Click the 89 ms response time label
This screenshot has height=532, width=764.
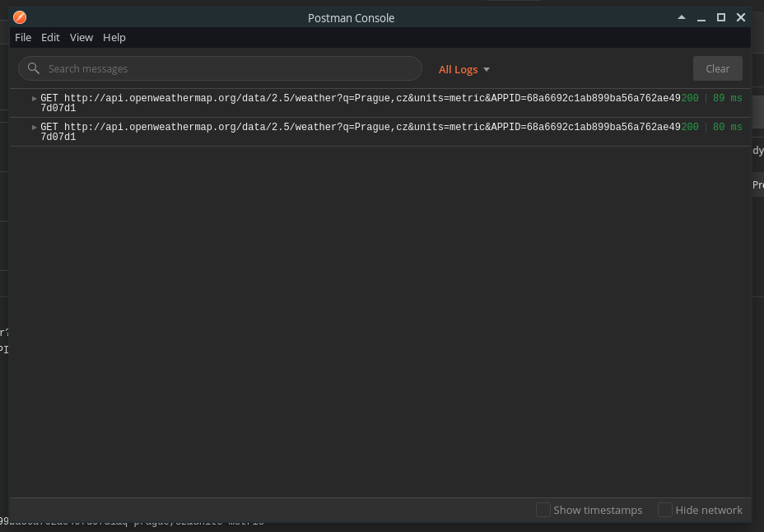[x=728, y=98]
